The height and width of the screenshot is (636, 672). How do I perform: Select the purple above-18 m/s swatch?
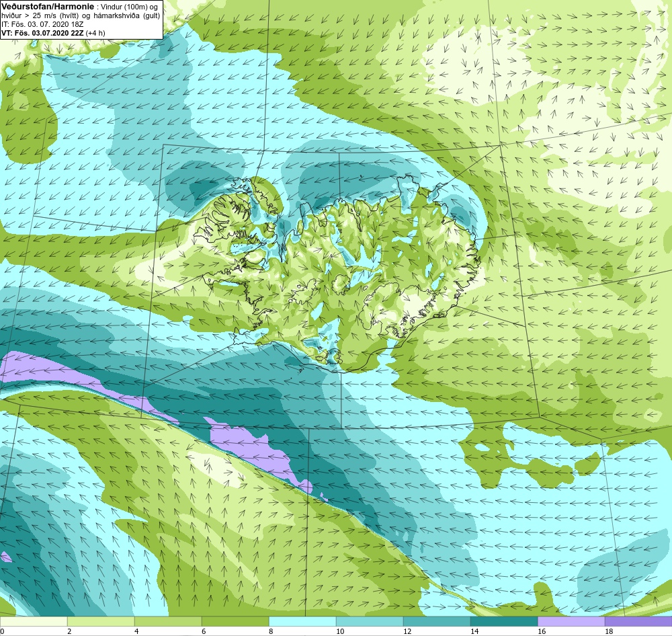pyautogui.click(x=638, y=621)
